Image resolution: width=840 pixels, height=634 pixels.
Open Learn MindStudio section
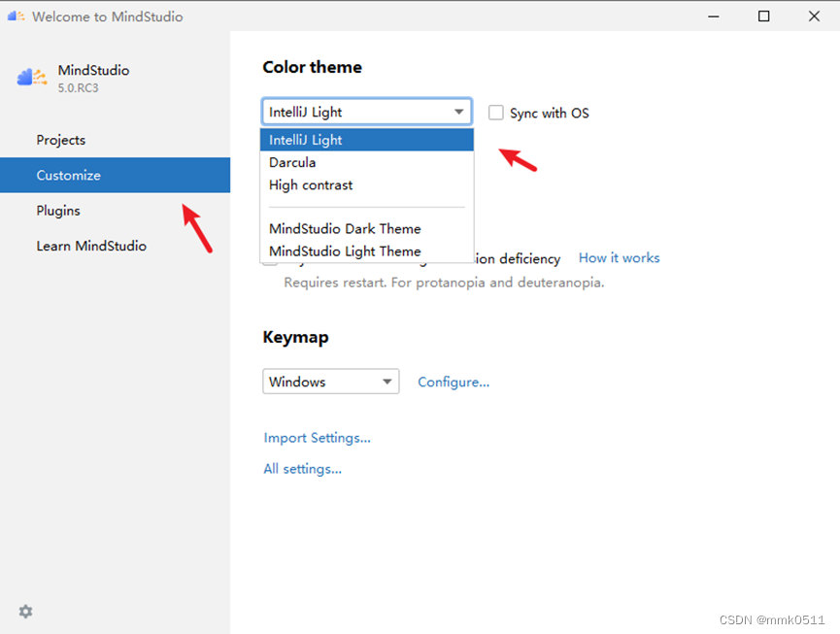(116, 246)
